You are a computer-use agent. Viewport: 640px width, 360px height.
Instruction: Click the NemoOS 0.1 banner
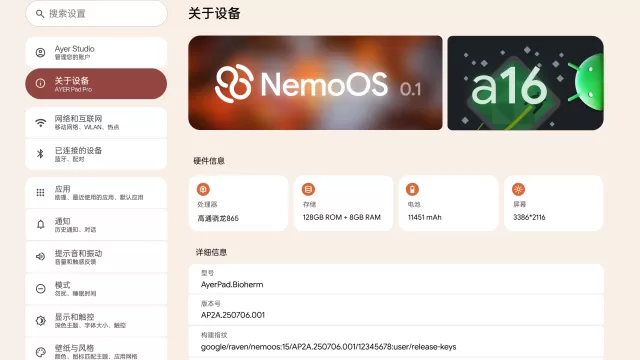click(315, 83)
